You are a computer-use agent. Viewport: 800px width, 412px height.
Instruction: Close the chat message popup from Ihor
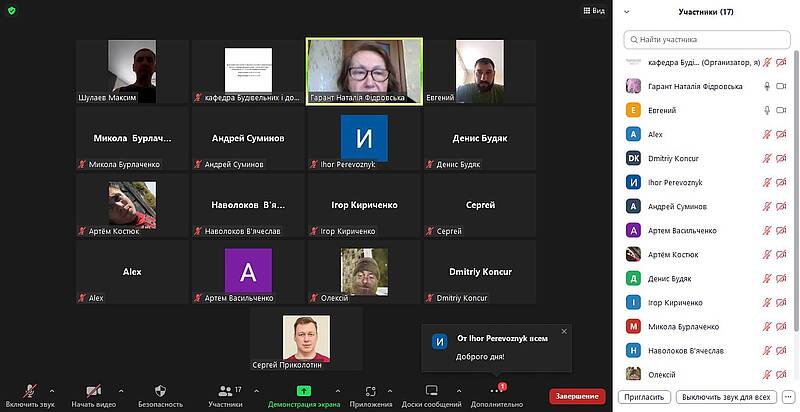click(564, 331)
